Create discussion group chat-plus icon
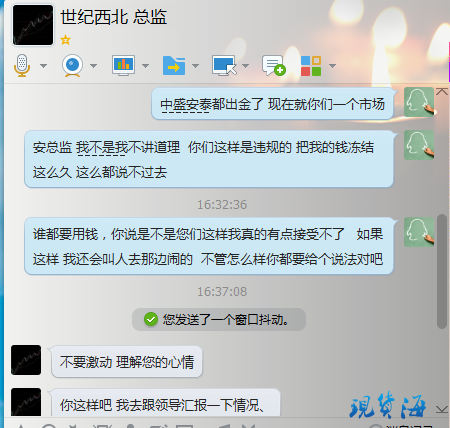The width and height of the screenshot is (450, 428). point(274,66)
